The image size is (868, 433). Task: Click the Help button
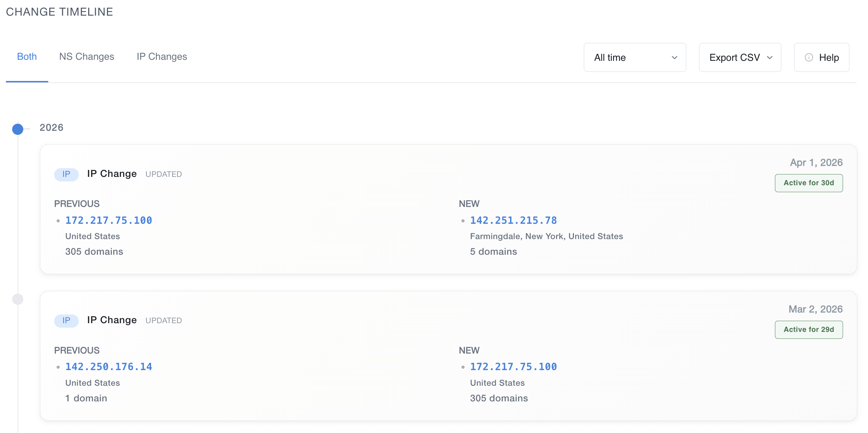tap(821, 57)
